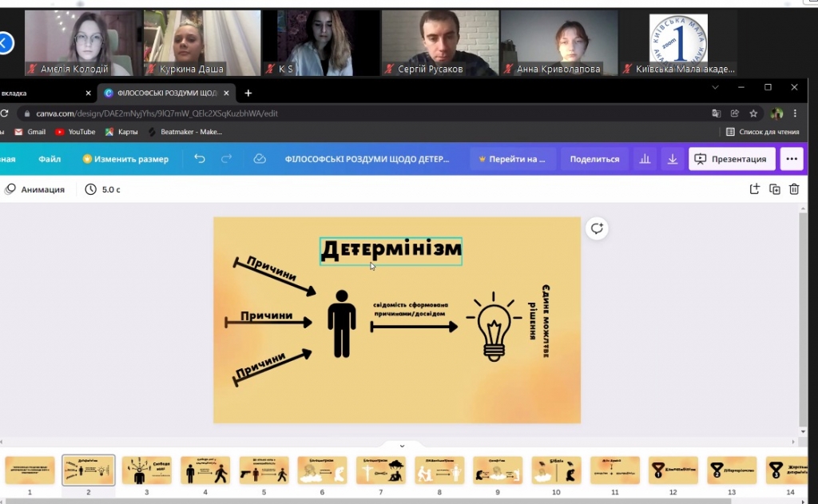Click the Перейти на upgrade button

coord(512,159)
